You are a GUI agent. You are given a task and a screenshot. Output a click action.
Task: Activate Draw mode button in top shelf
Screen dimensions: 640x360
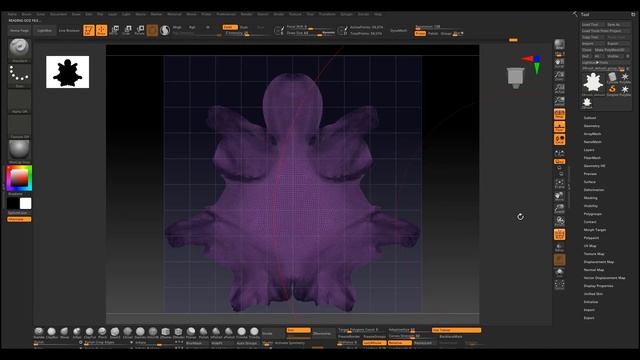click(101, 30)
